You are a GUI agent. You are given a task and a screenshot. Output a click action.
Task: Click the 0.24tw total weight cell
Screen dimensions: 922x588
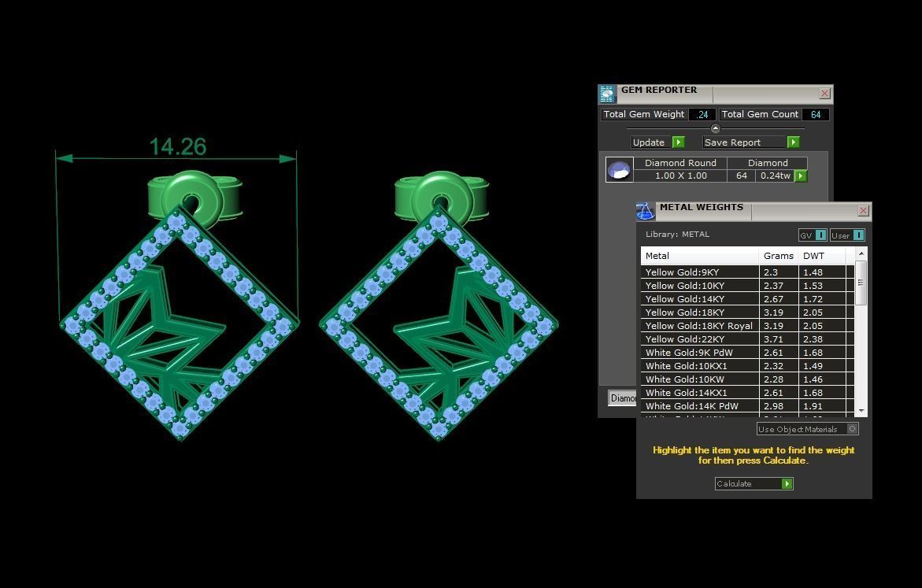click(x=775, y=176)
